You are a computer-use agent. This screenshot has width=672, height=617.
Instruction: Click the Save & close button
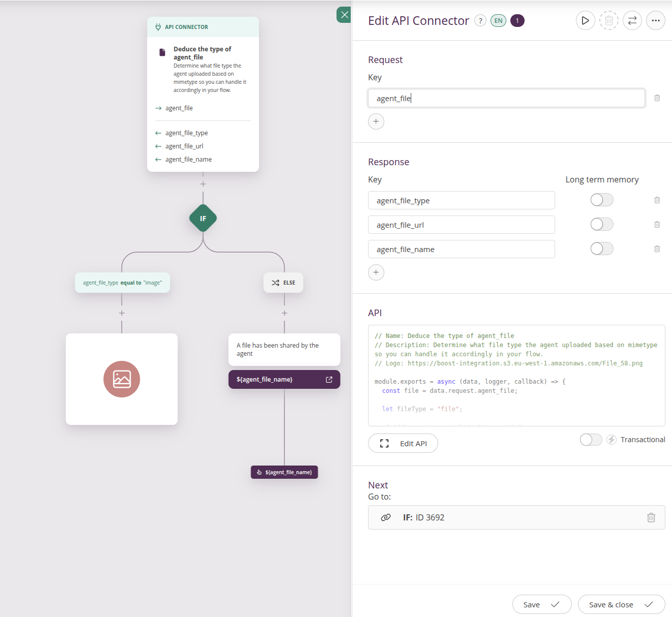[x=621, y=604]
